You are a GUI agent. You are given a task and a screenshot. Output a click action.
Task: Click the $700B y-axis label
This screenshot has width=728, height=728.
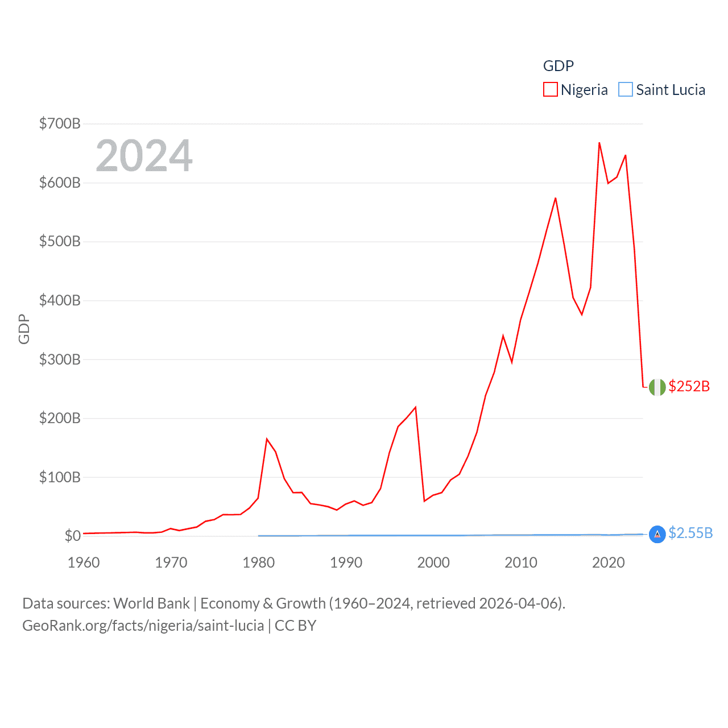(60, 123)
